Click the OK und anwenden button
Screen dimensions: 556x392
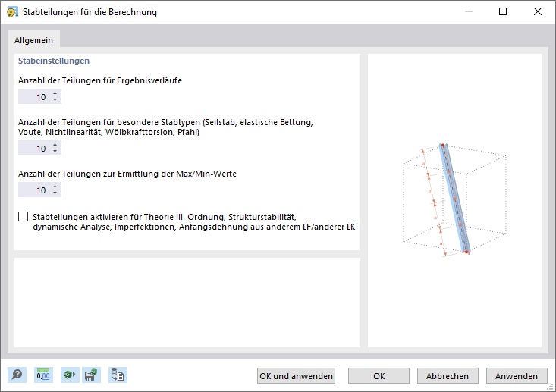click(296, 375)
